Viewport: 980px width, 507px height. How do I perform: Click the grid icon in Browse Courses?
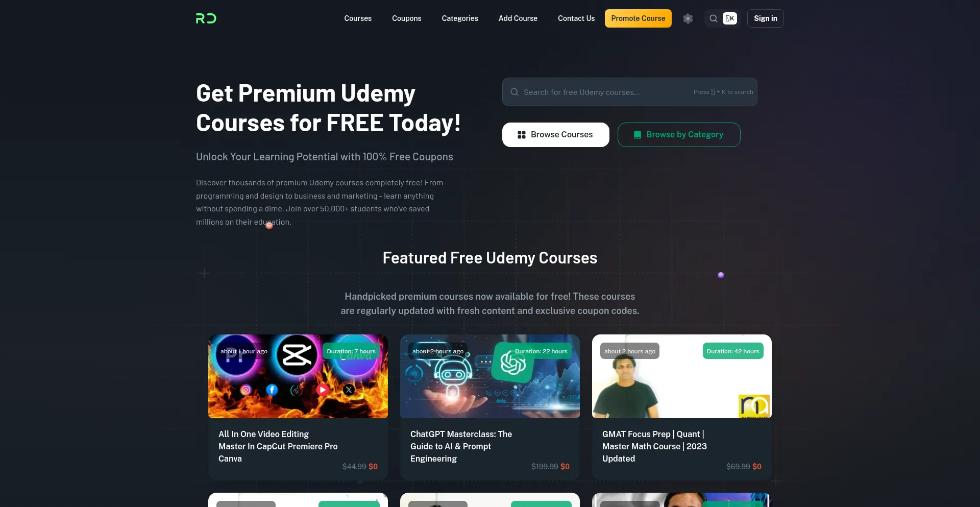point(522,135)
